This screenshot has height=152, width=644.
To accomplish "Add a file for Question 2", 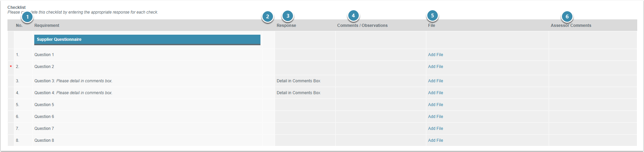I will coord(435,67).
